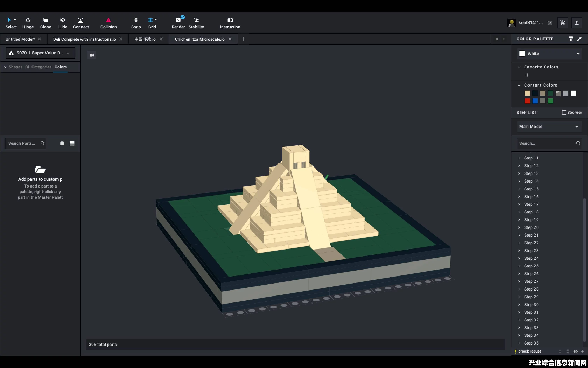The width and height of the screenshot is (588, 368).
Task: Open the Render tool
Action: (x=178, y=23)
